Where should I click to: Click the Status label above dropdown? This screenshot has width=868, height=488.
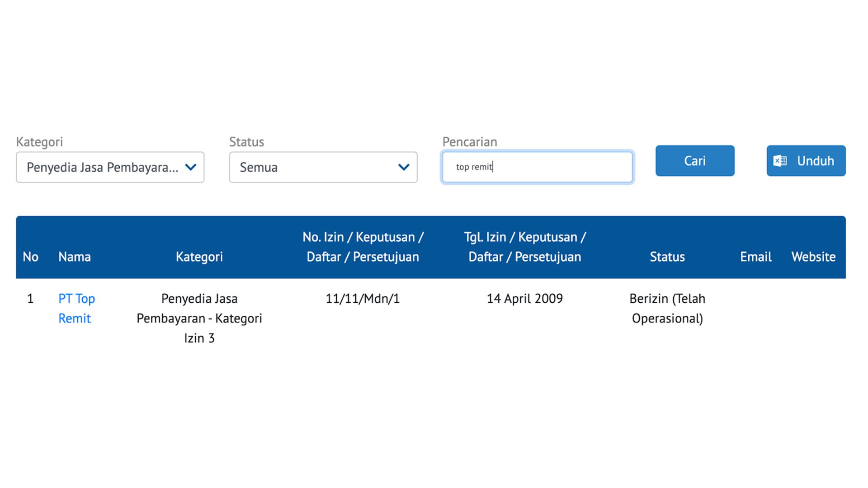point(246,142)
